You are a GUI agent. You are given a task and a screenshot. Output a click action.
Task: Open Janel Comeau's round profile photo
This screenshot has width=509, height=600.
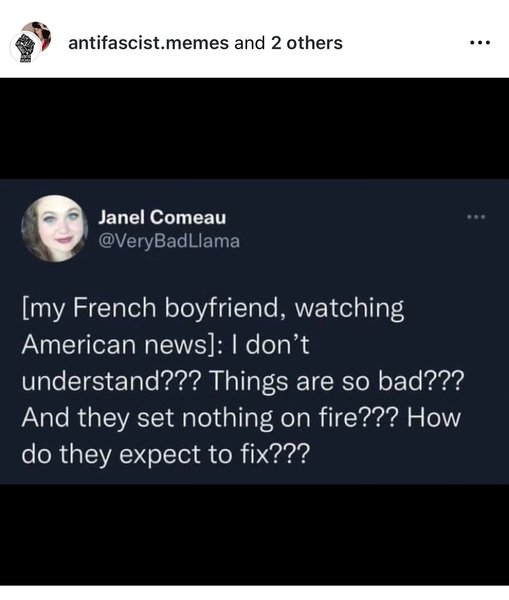54,228
